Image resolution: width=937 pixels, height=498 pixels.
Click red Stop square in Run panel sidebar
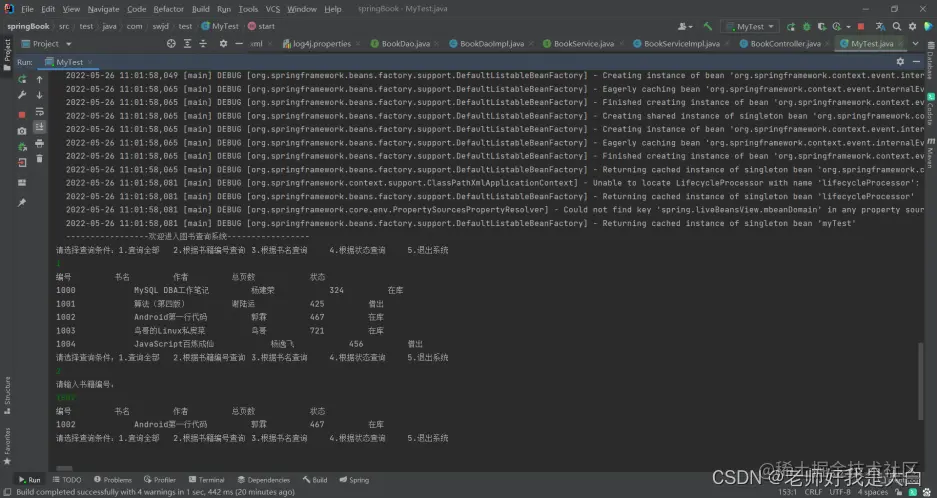click(x=22, y=115)
